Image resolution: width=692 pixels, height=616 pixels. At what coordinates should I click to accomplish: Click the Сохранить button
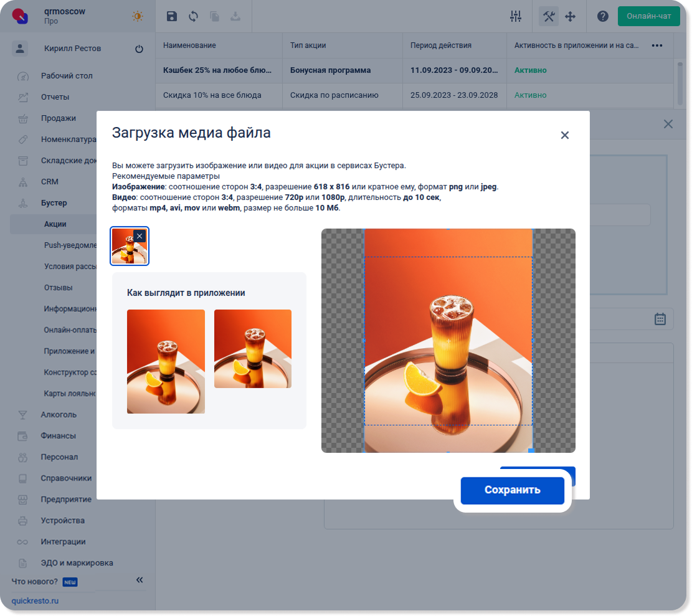512,490
